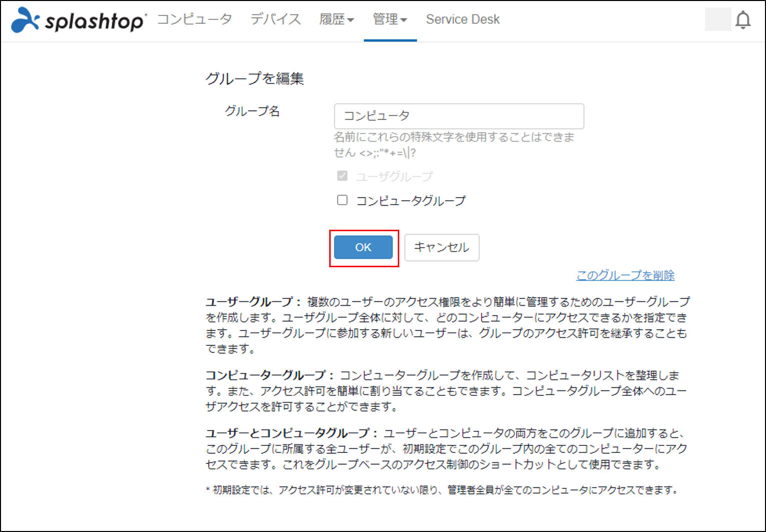Click the グループ名 label
Screen dimensions: 766x532
(252, 111)
